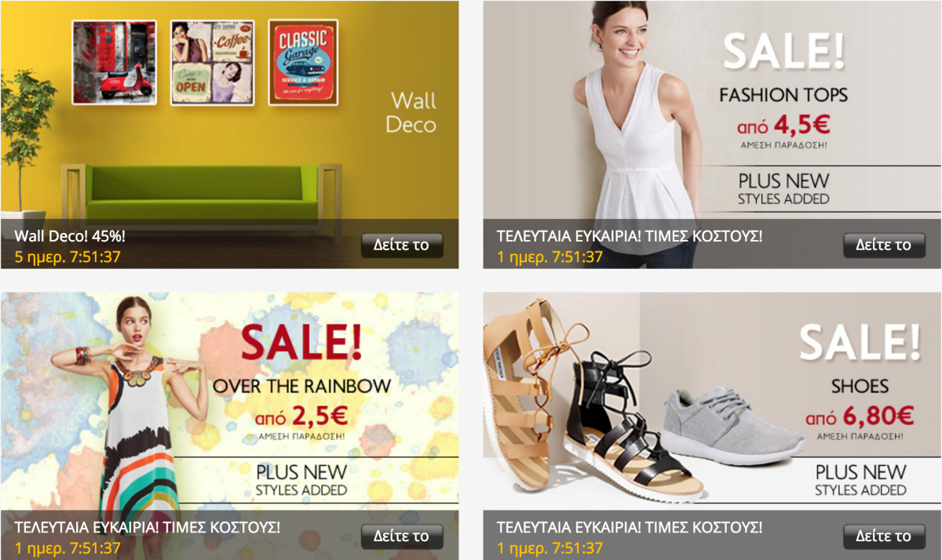Viewport: 942px width, 560px height.
Task: Click 'Δείτε το' button on Shoes sale banner
Action: click(884, 536)
